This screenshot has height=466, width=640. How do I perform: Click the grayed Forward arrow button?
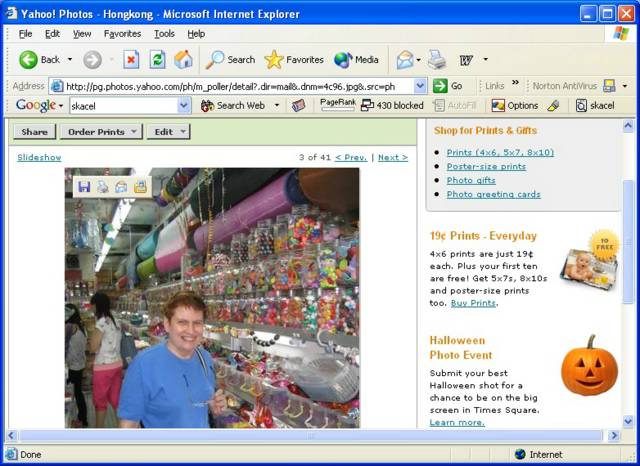tap(93, 60)
